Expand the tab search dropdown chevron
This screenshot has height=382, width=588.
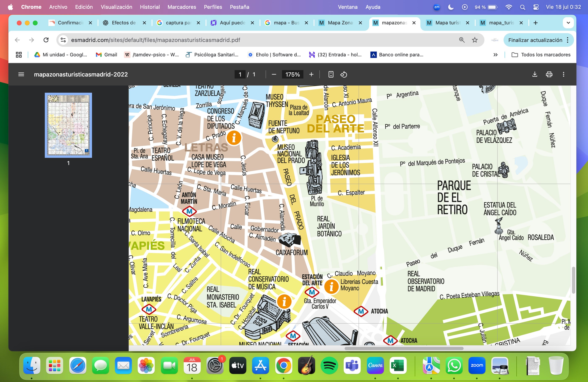pos(568,23)
